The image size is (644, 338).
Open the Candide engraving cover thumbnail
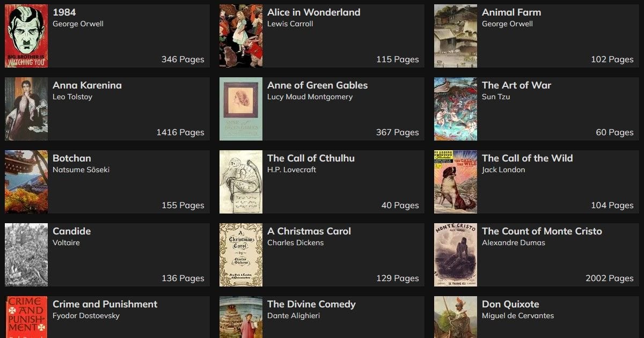pyautogui.click(x=26, y=255)
